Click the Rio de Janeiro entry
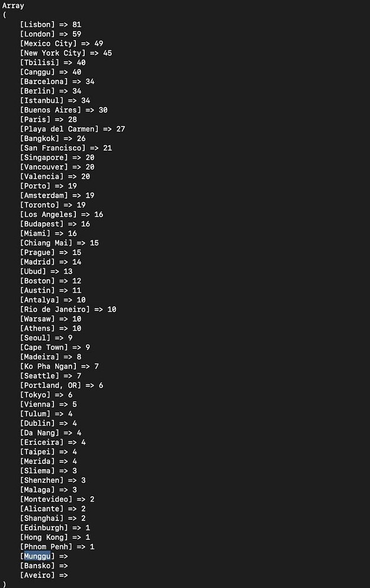Viewport: 370px width, 588px height. click(x=68, y=309)
